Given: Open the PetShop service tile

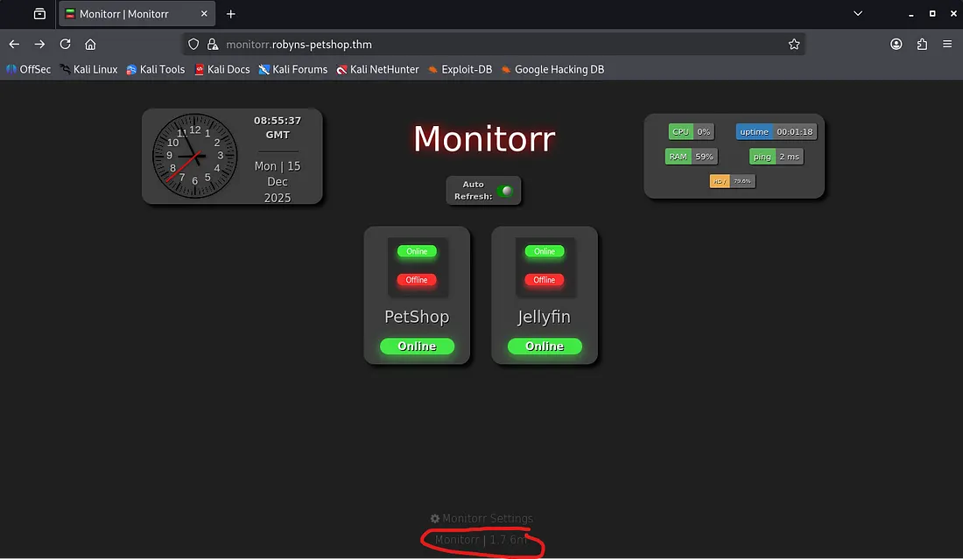Looking at the screenshot, I should pos(417,295).
